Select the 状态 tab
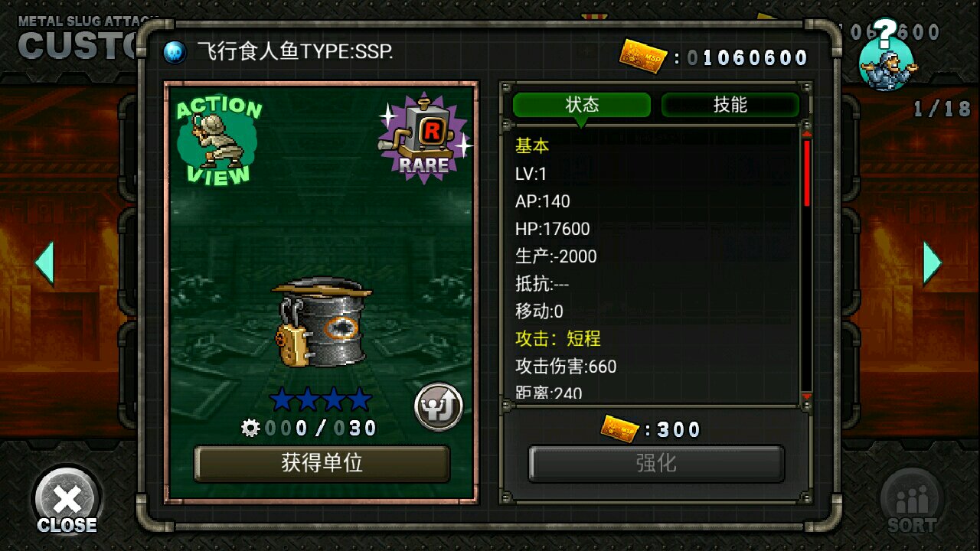This screenshot has height=551, width=980. 582,105
